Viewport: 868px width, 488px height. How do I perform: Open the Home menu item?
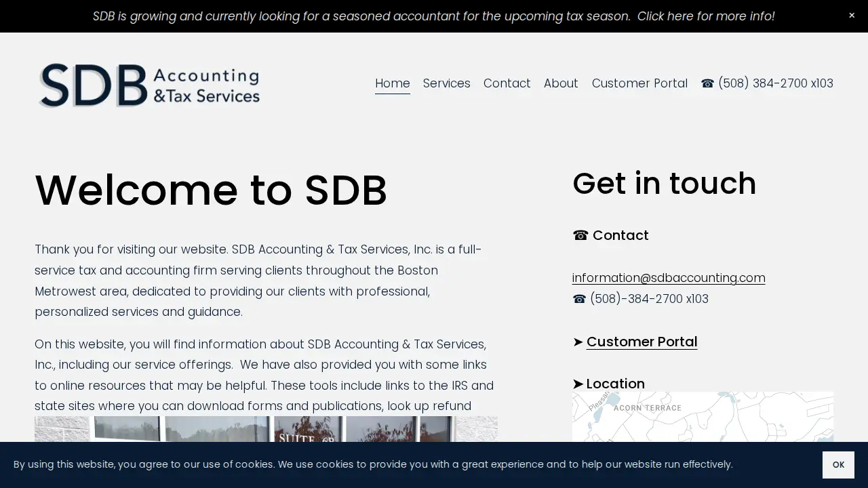tap(393, 83)
